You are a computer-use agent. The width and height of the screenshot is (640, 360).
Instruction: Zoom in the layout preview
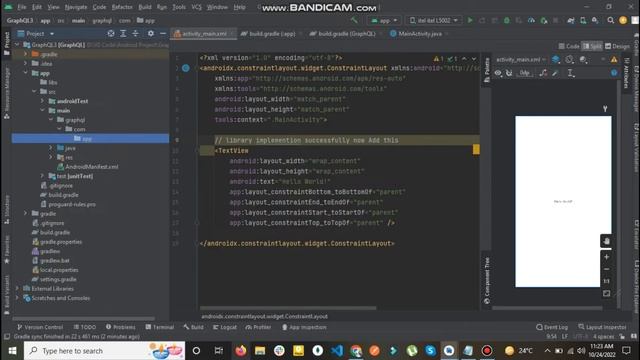607,257
